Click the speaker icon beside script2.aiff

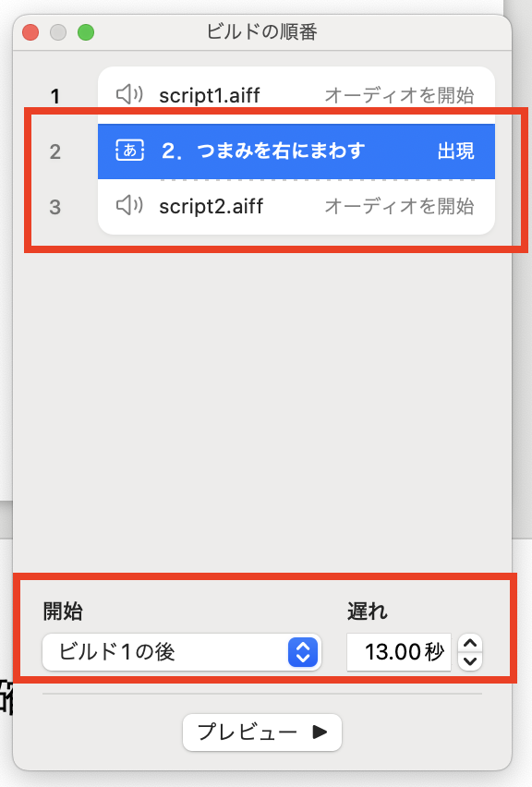129,205
